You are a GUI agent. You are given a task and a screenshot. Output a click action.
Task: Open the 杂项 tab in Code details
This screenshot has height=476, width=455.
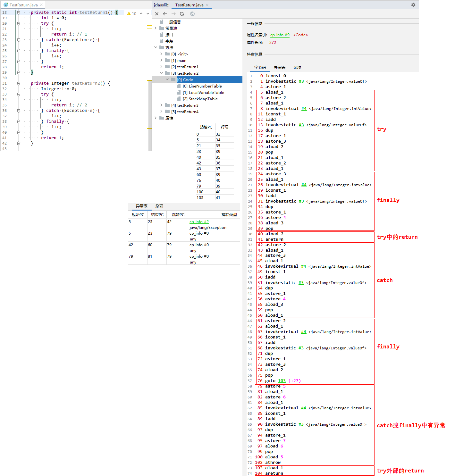pyautogui.click(x=297, y=67)
